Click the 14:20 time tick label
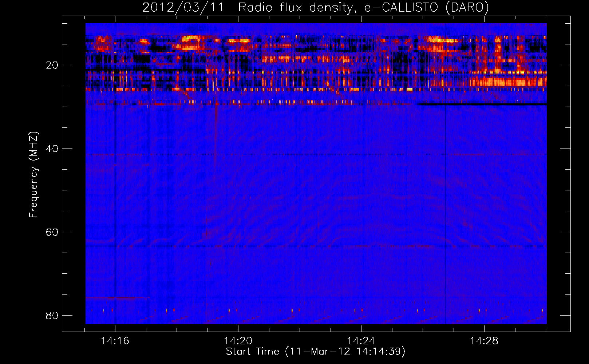This screenshot has width=589, height=364. [x=238, y=341]
